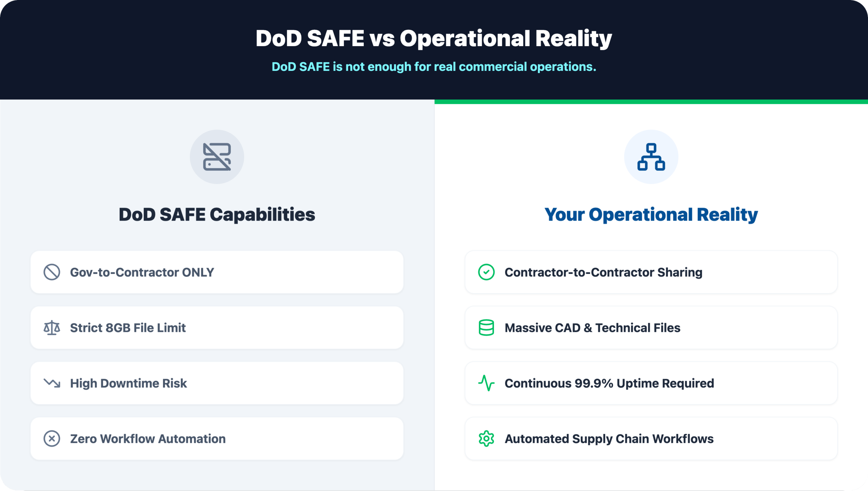Click the Your Operational Reality heading
This screenshot has width=868, height=491.
click(651, 214)
